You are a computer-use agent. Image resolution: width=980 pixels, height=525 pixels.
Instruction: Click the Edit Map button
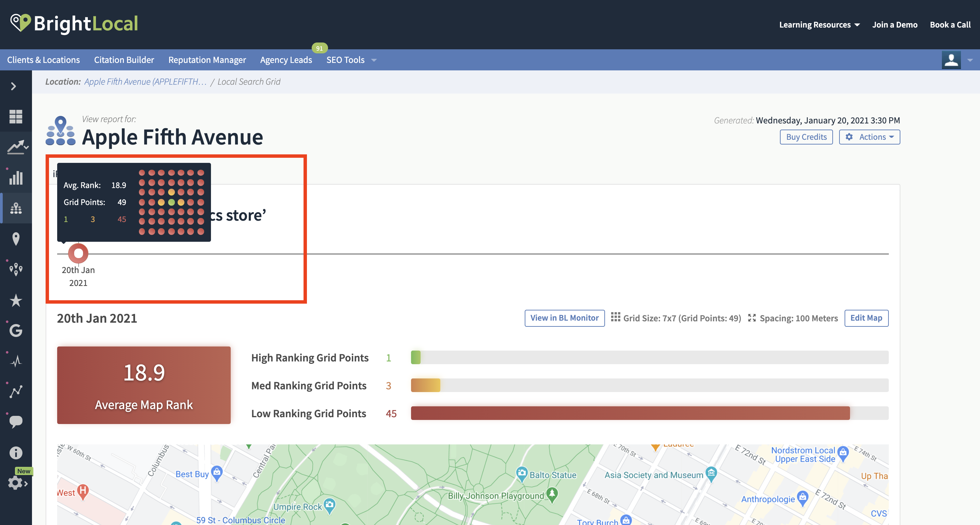point(866,318)
